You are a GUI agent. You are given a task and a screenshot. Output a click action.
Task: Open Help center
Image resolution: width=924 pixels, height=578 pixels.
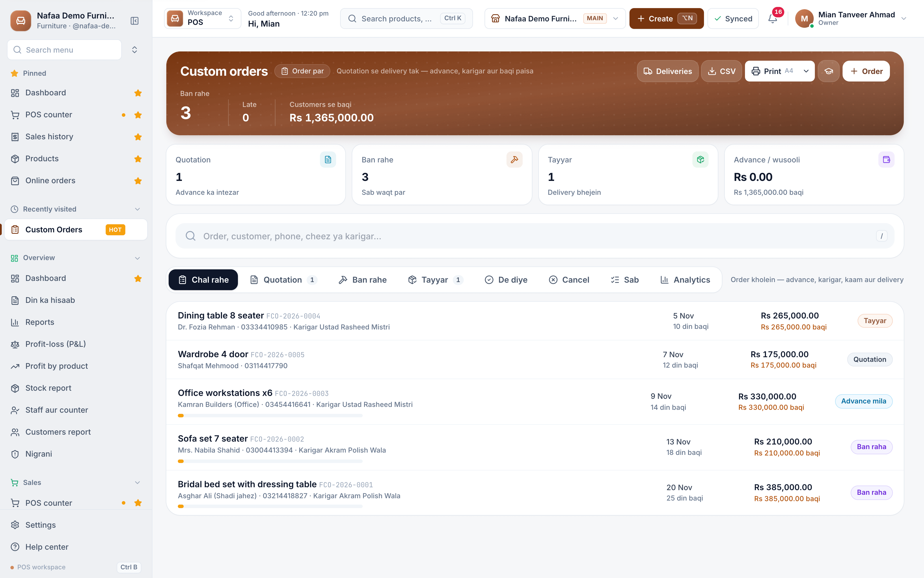76,547
